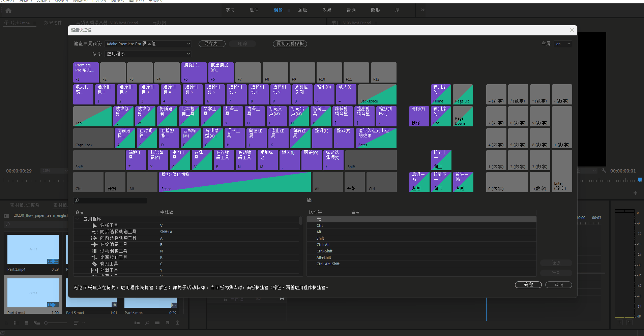Collapse the 应用程序 group in command list
The height and width of the screenshot is (336, 644).
point(77,219)
